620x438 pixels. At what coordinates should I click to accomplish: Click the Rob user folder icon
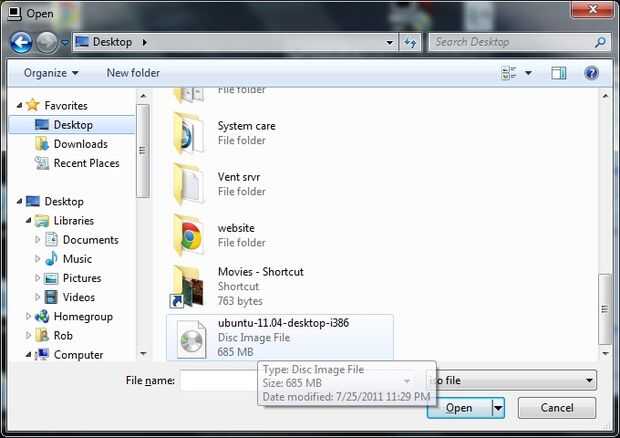(x=42, y=335)
